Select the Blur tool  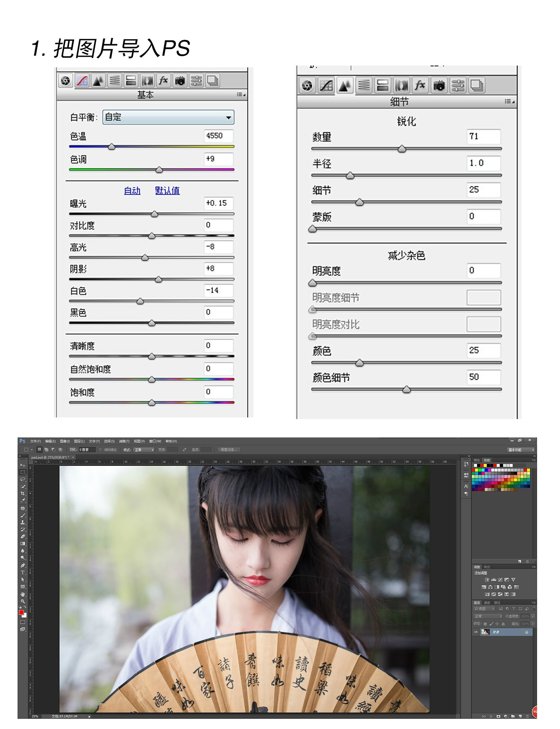click(x=23, y=550)
